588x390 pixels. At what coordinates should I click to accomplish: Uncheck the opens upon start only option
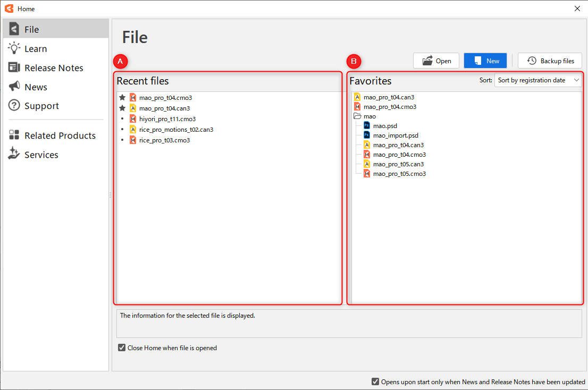[x=376, y=381]
